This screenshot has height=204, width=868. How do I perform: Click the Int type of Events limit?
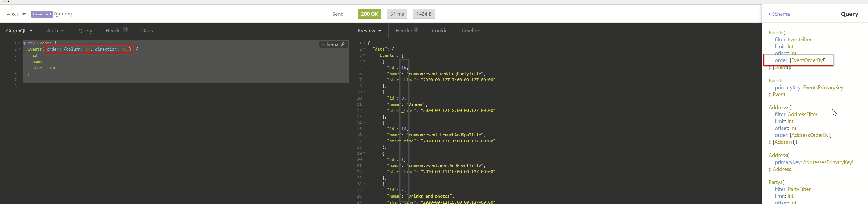[790, 47]
